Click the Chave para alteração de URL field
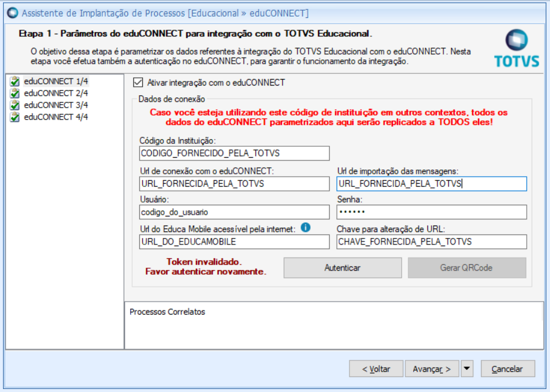The image size is (550, 392). [x=432, y=242]
